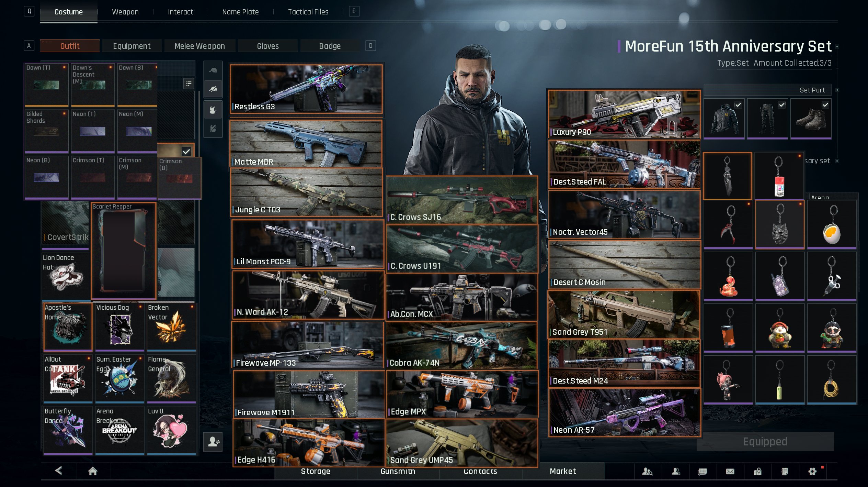Viewport: 868px width, 487px height.
Task: Select the show vest icon
Action: (x=213, y=110)
